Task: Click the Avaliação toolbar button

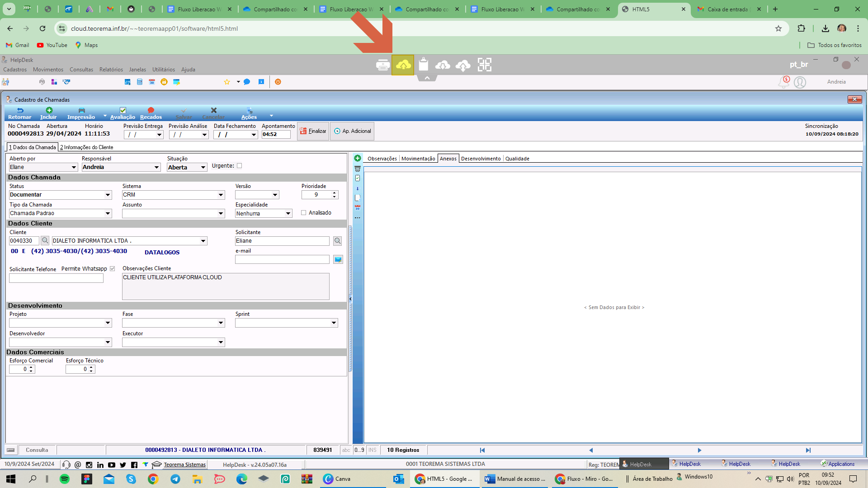Action: (123, 113)
